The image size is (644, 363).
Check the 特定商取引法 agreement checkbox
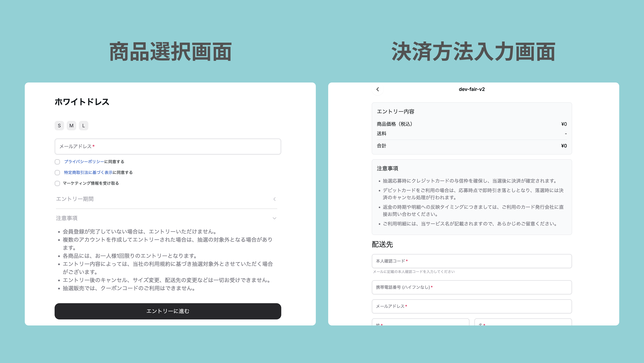[57, 173]
